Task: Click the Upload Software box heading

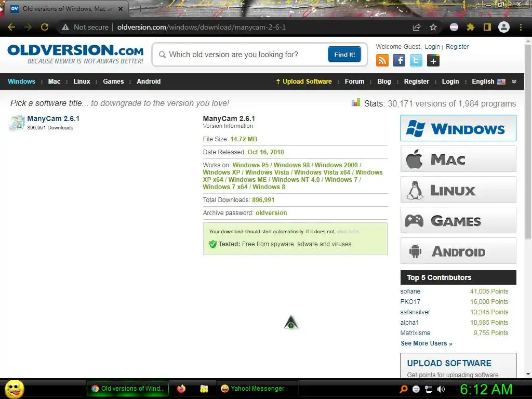Action: point(449,363)
